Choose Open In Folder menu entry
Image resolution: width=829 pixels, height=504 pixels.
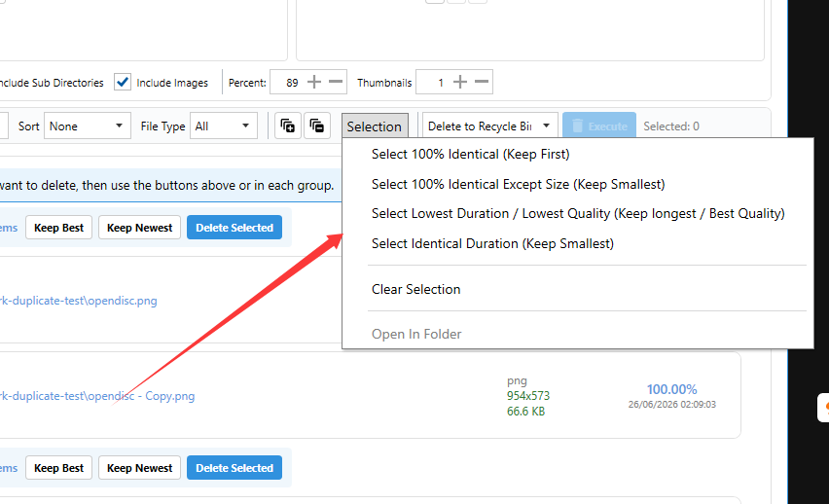click(416, 335)
